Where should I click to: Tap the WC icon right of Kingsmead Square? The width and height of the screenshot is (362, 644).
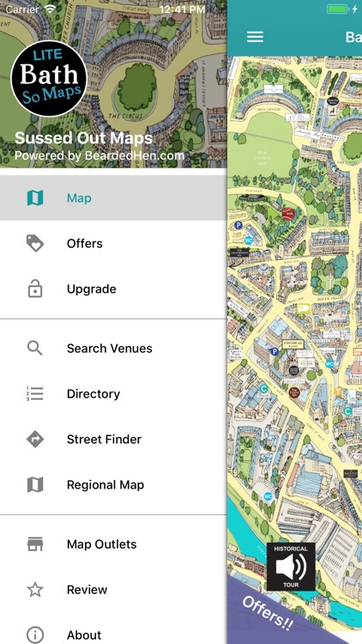pos(329,364)
